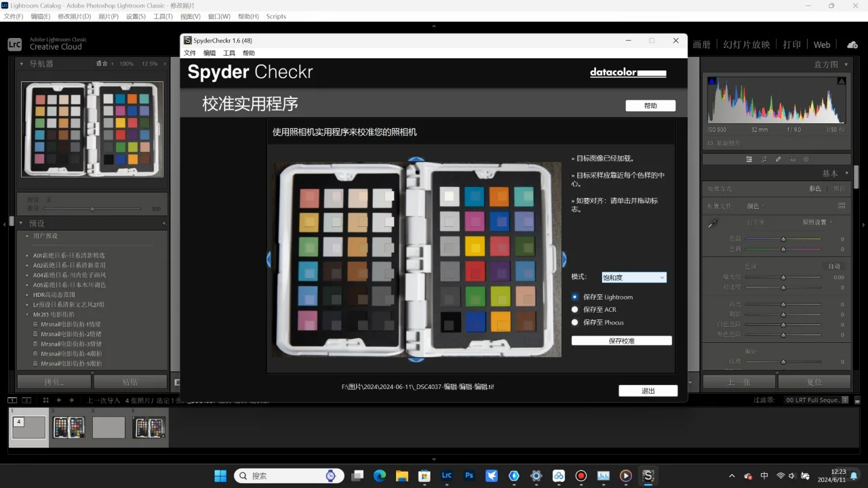Expand the A01霸绝日系-日系清新精选 preset group
868x488 pixels.
pyautogui.click(x=27, y=256)
